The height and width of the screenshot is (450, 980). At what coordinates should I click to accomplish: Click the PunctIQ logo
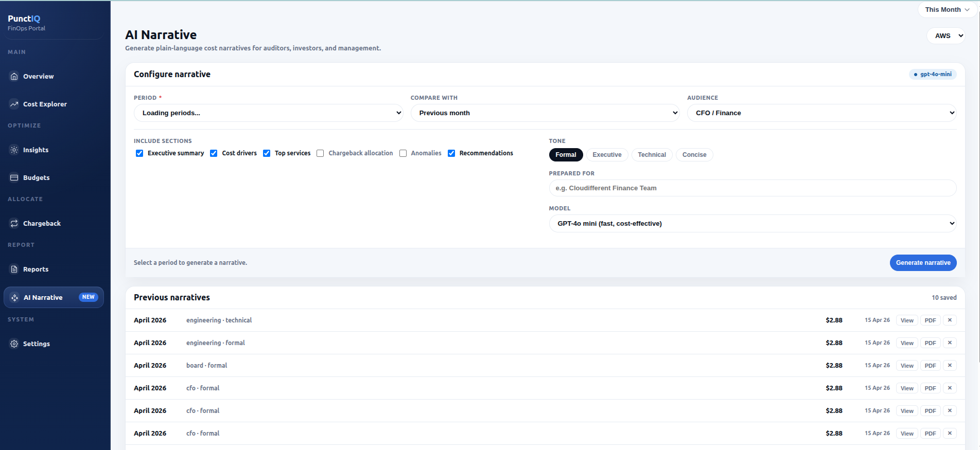(x=24, y=19)
